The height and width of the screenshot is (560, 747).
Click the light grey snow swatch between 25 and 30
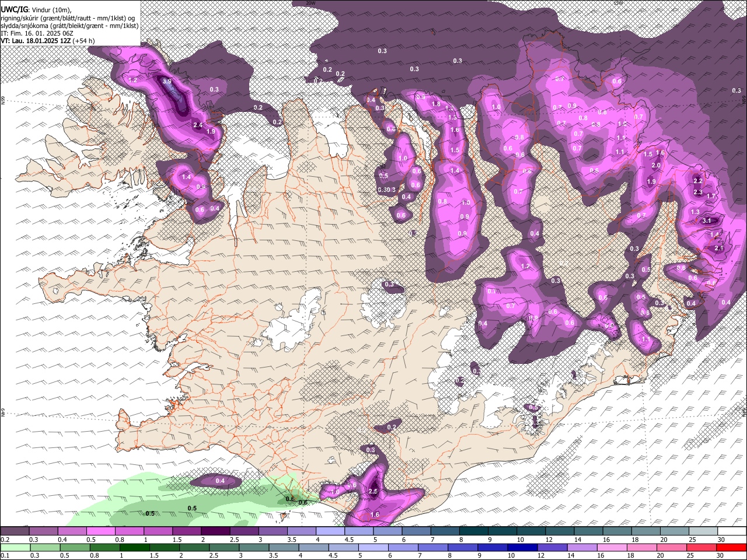(x=703, y=531)
